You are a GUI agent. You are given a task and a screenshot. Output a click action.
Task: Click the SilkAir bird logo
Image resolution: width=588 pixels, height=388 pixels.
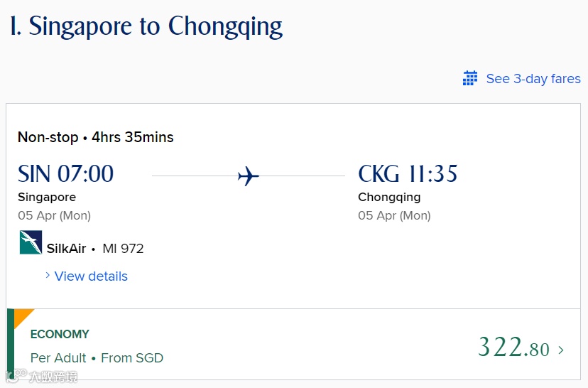31,242
